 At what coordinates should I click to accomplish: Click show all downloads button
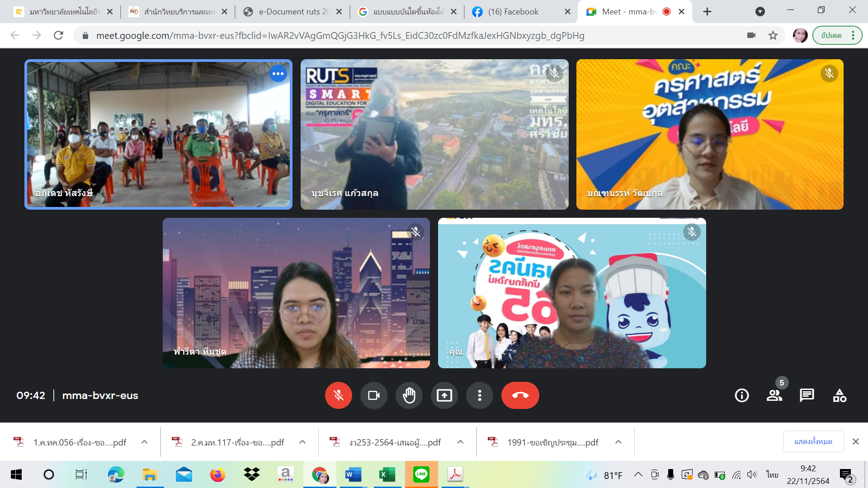tap(813, 441)
